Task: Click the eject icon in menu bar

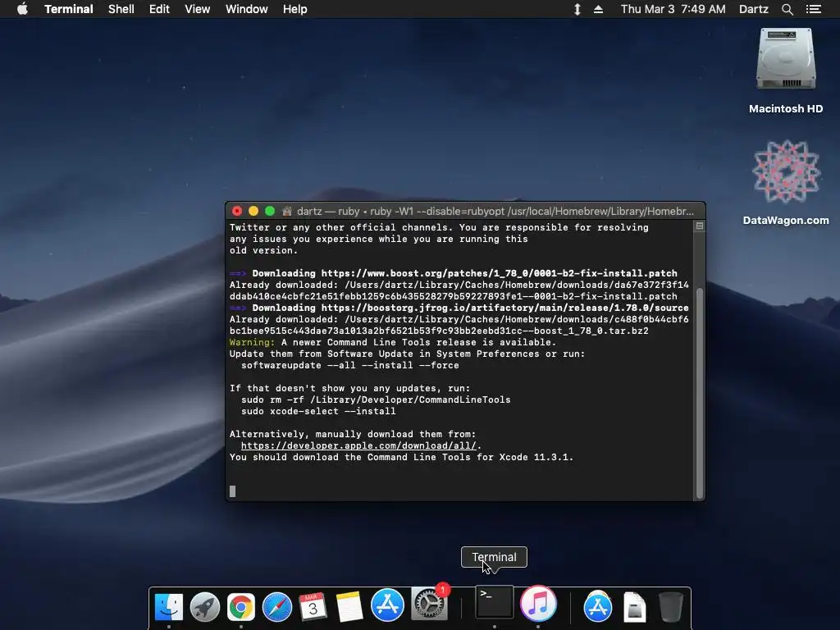Action: [x=598, y=9]
